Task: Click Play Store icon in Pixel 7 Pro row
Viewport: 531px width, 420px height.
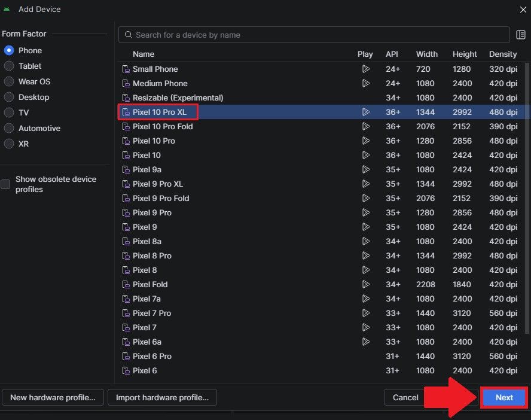Action: pos(366,314)
